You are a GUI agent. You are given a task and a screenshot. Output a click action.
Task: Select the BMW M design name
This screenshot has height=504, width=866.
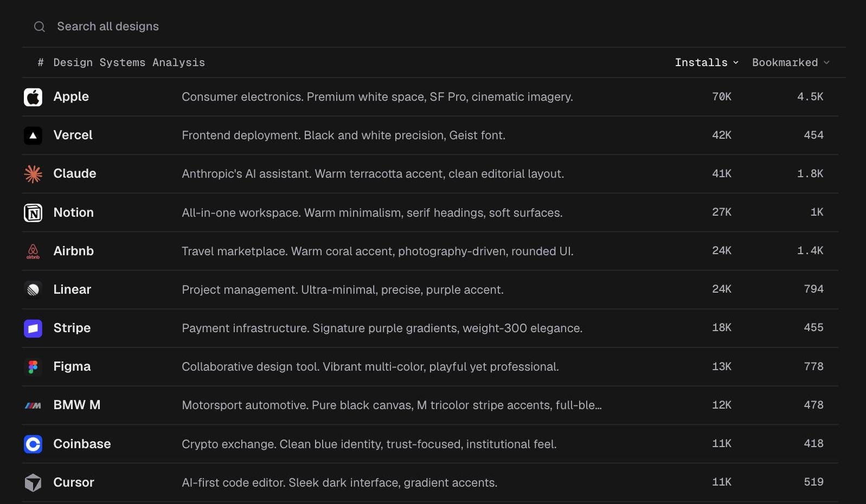76,405
